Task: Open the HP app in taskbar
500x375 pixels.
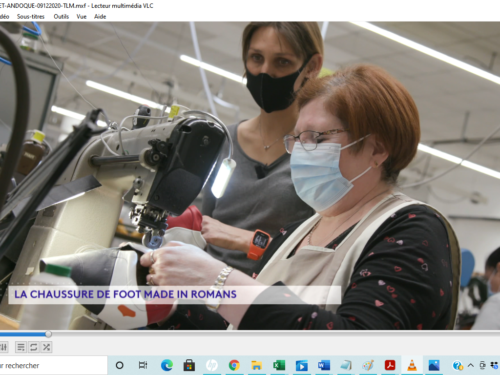Action: coord(211,365)
